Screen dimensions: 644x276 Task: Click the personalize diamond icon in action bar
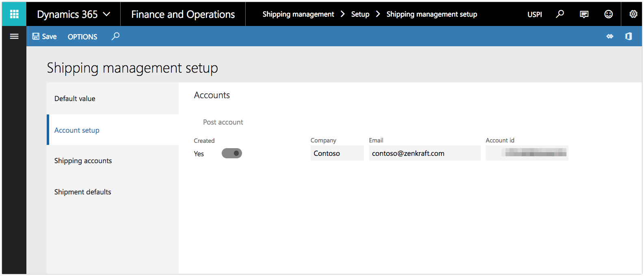click(x=609, y=37)
